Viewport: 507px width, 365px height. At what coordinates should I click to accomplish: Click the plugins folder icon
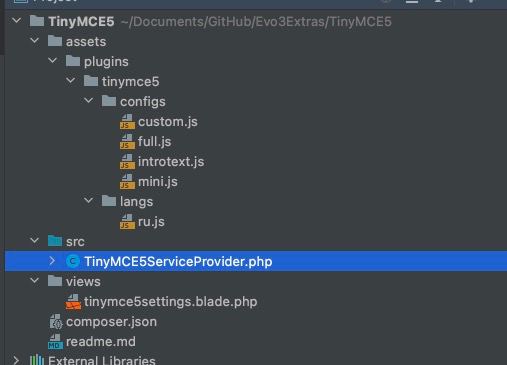click(x=73, y=61)
